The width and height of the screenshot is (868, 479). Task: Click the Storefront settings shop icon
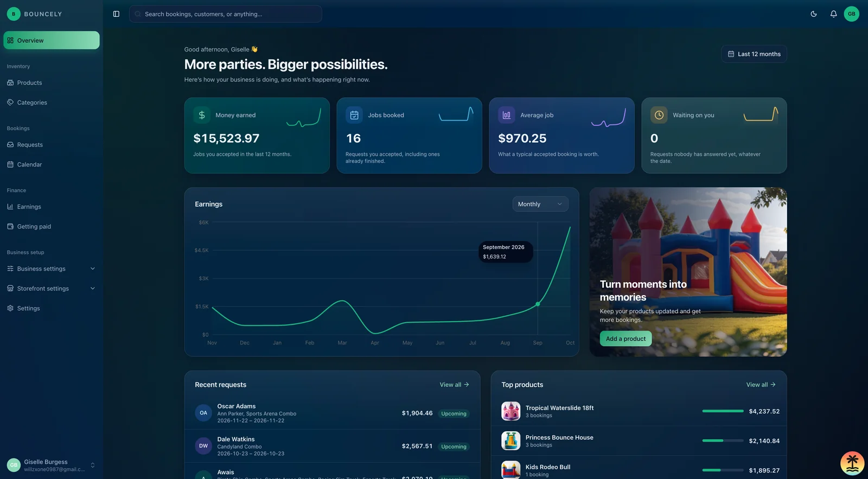(x=10, y=289)
